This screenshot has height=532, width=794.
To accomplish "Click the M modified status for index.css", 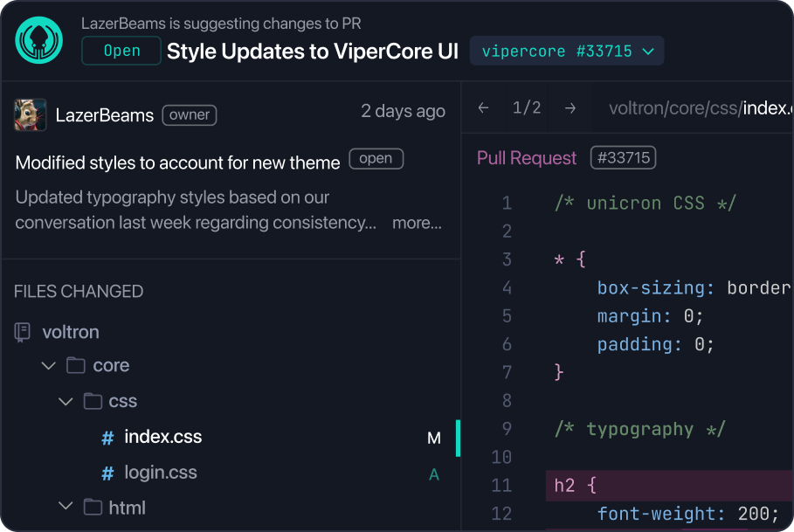I will pyautogui.click(x=434, y=439).
